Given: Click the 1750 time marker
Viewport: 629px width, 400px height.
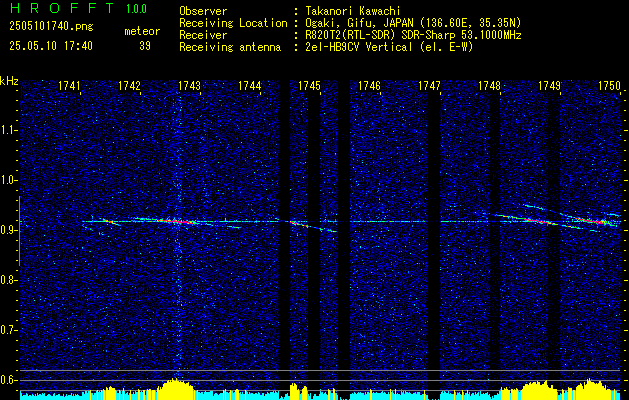Looking at the screenshot, I should [x=610, y=86].
